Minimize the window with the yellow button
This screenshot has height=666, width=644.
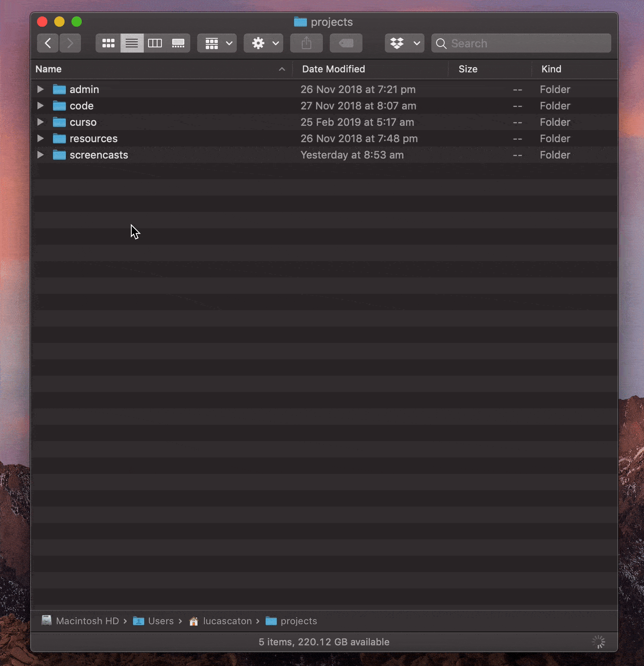pyautogui.click(x=59, y=22)
